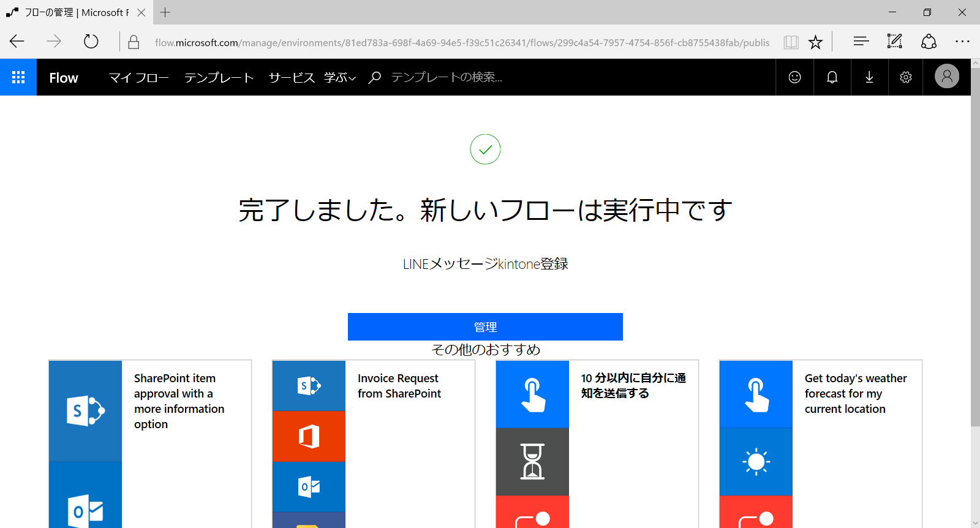Screen dimensions: 980x528
Task: Open SharePoint item approval template card
Action: (x=150, y=444)
